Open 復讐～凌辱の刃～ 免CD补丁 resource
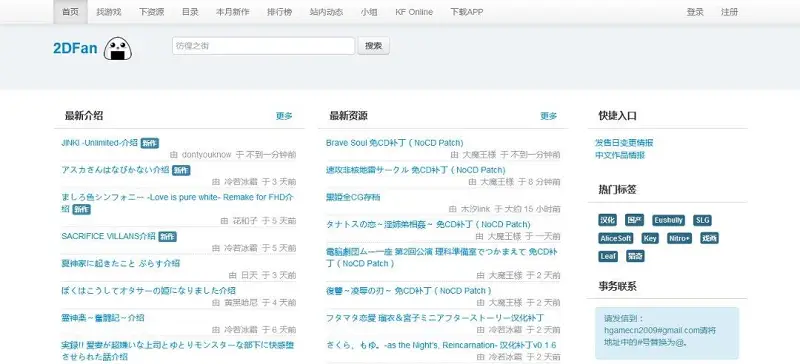The height and width of the screenshot is (364, 800). [409, 290]
